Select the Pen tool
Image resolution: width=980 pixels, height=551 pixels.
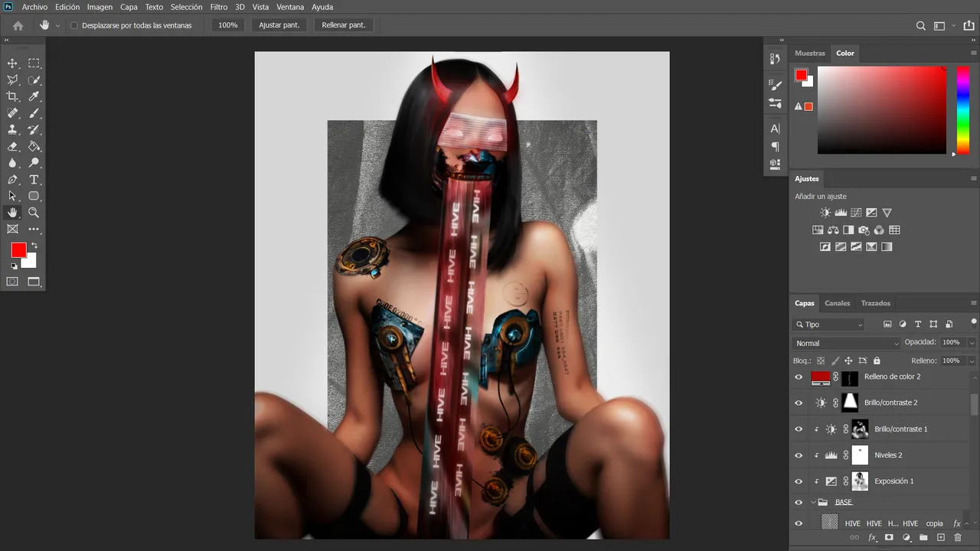[12, 180]
